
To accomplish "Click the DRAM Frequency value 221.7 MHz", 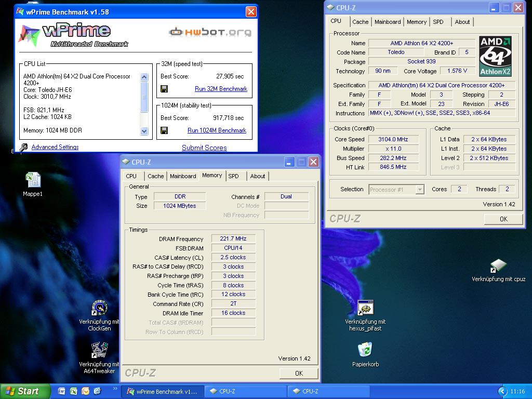I will pyautogui.click(x=233, y=238).
